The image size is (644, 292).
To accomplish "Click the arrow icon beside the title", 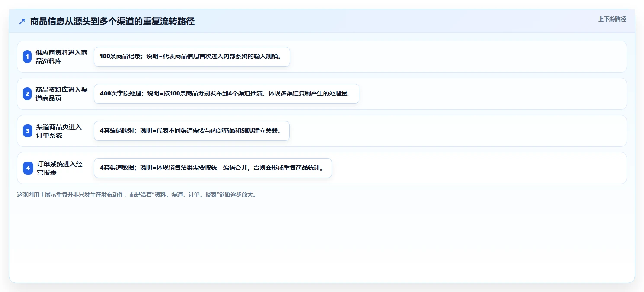I will click(22, 22).
